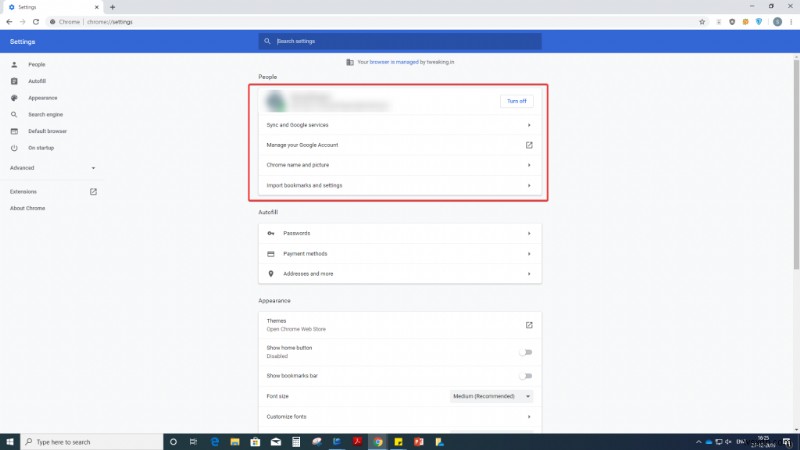Image resolution: width=800 pixels, height=450 pixels.
Task: Click the browser forward arrow
Action: point(22,22)
